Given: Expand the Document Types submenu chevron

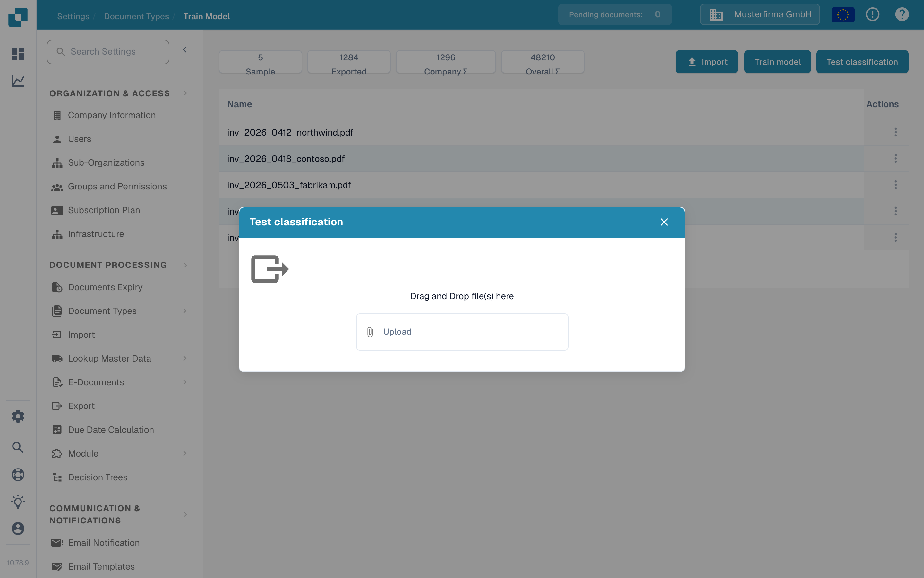Looking at the screenshot, I should tap(185, 311).
